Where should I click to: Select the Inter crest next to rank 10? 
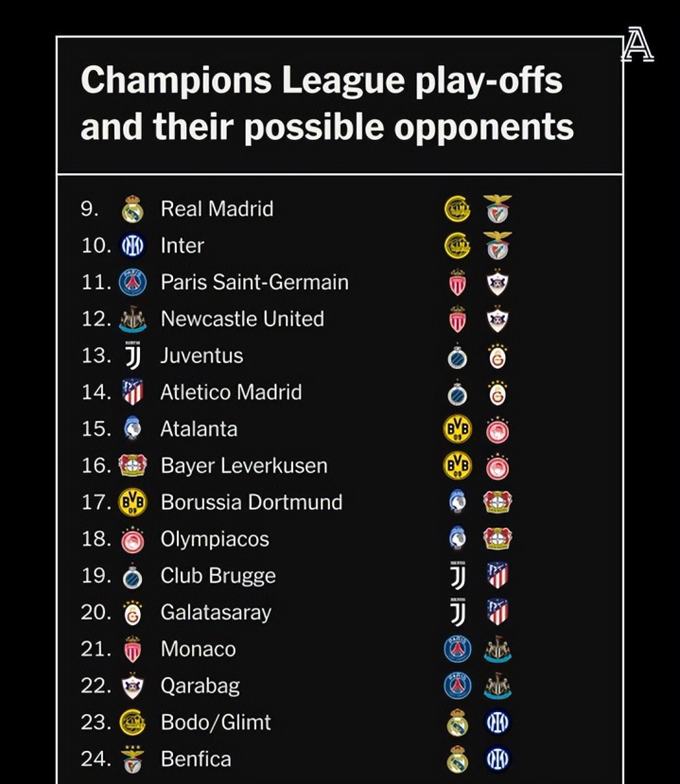click(132, 246)
